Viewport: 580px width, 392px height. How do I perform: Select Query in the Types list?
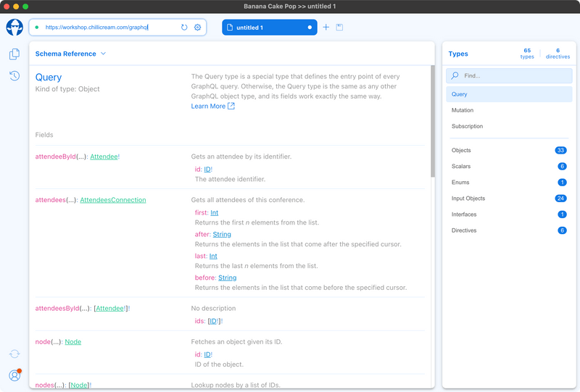[x=509, y=94]
